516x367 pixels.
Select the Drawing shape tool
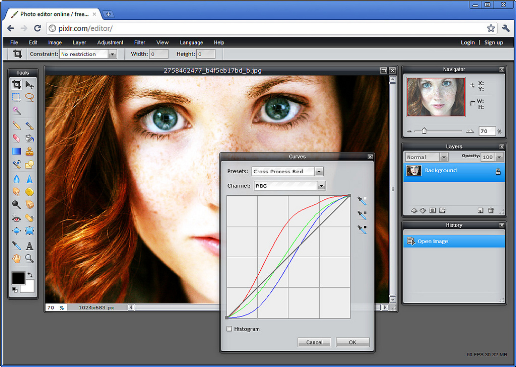(30, 164)
